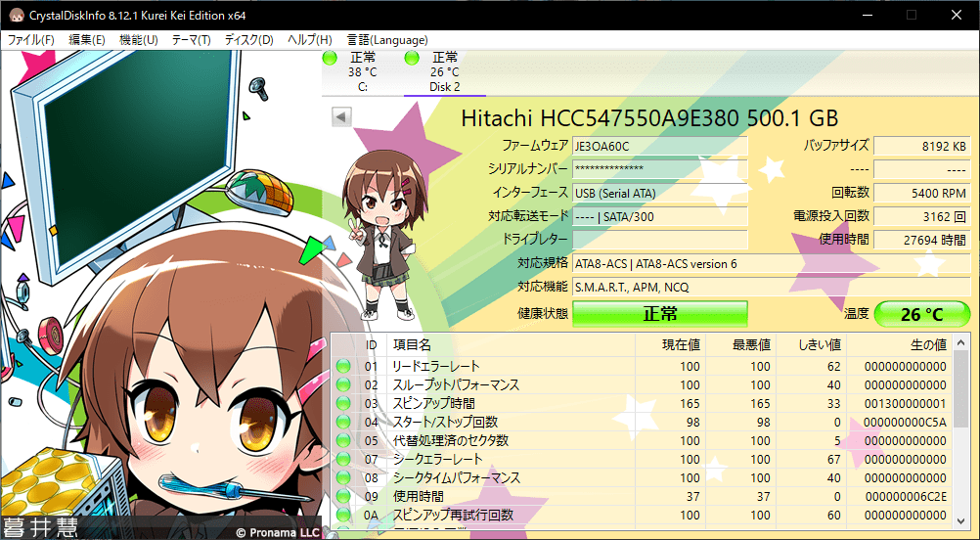The width and height of the screenshot is (980, 540).
Task: Open the ディスク(D) menu
Action: [x=249, y=40]
